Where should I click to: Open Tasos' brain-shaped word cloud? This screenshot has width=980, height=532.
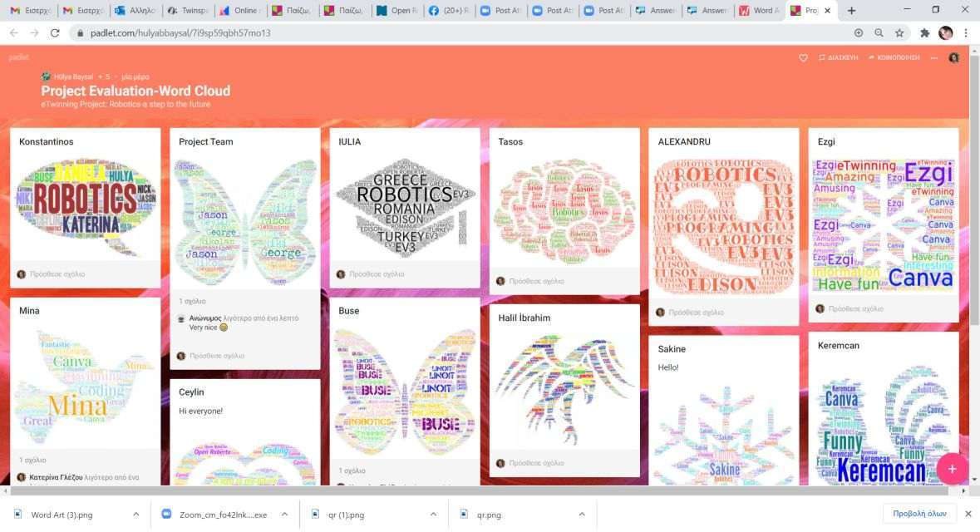click(564, 210)
